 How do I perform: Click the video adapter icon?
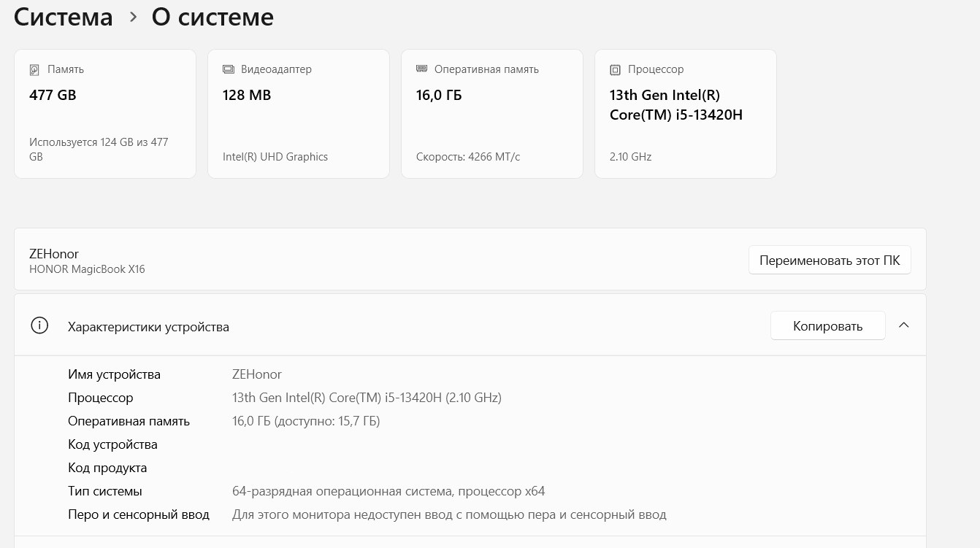coord(228,69)
